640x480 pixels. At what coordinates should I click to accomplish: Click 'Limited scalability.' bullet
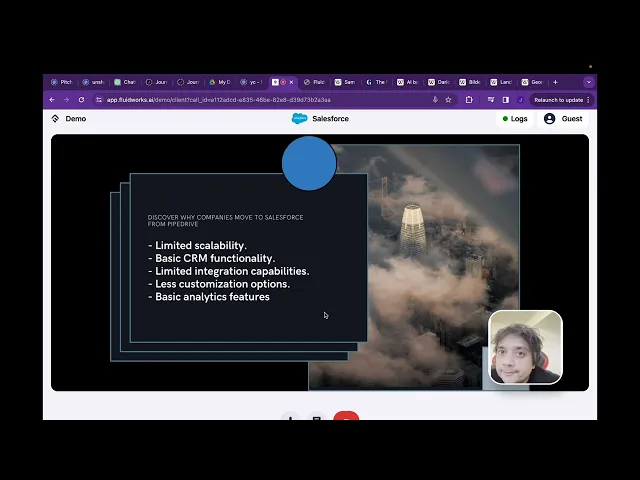point(198,245)
